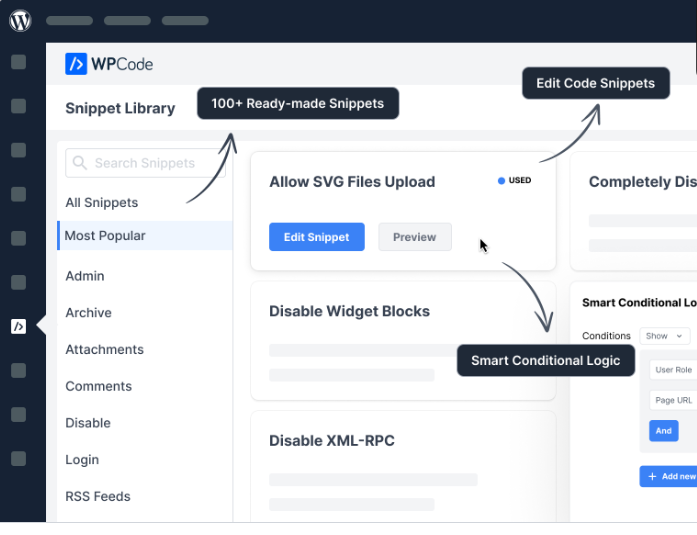Click the And button
This screenshot has width=697, height=535.
(664, 431)
